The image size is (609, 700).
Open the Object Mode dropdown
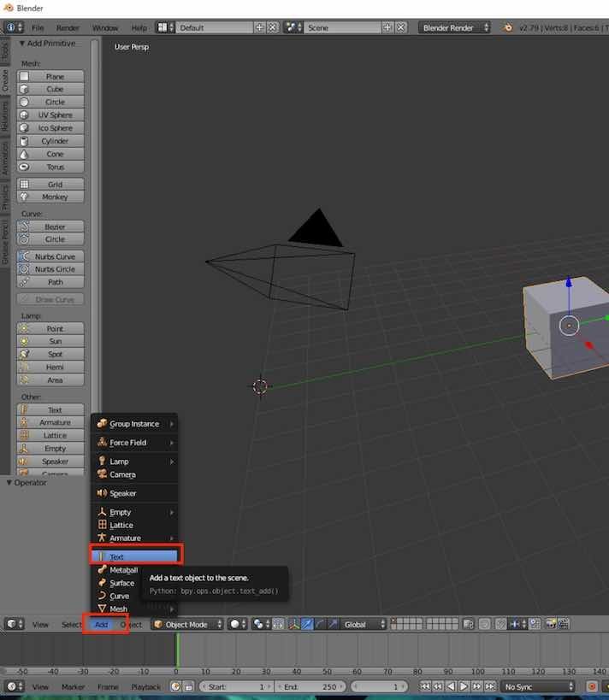point(187,624)
